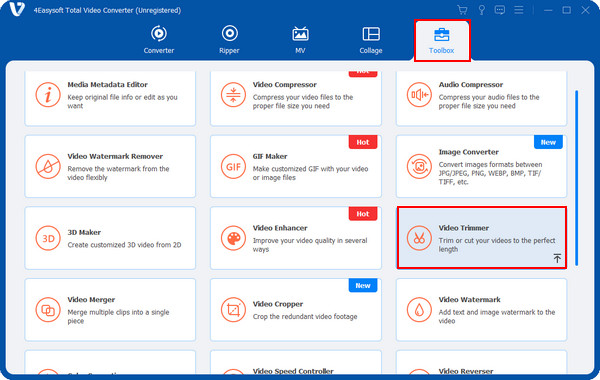The image size is (600, 380).
Task: Open the Video Watermark title
Action: (470, 300)
